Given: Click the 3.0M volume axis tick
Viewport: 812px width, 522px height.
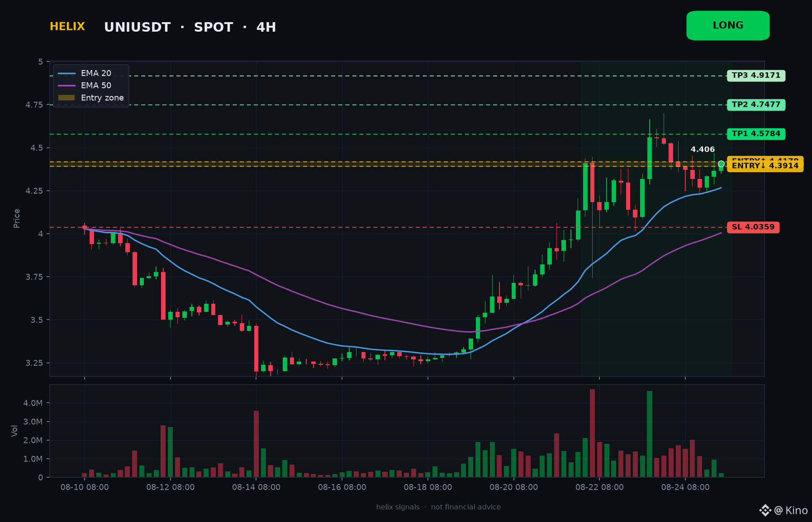Looking at the screenshot, I should coord(33,422).
